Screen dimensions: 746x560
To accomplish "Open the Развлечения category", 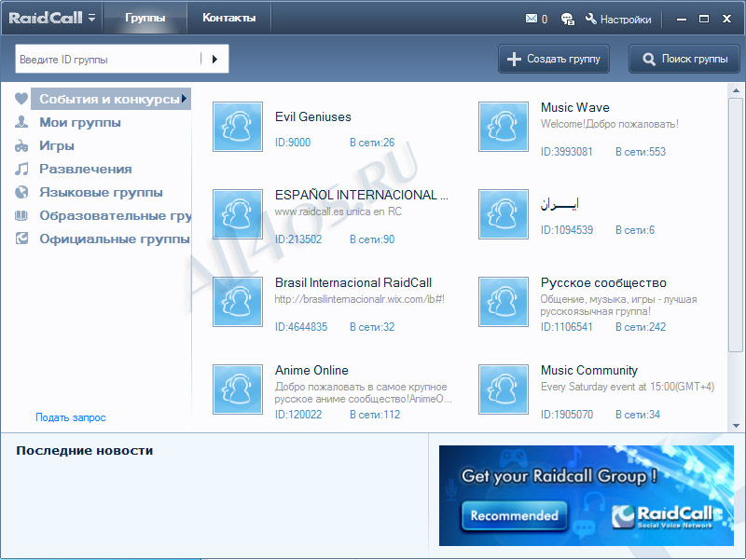I will pyautogui.click(x=86, y=169).
